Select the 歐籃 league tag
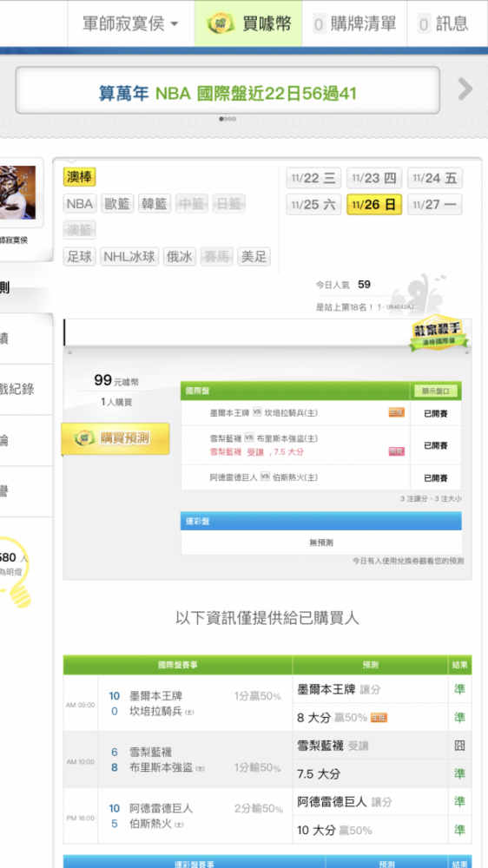 117,203
